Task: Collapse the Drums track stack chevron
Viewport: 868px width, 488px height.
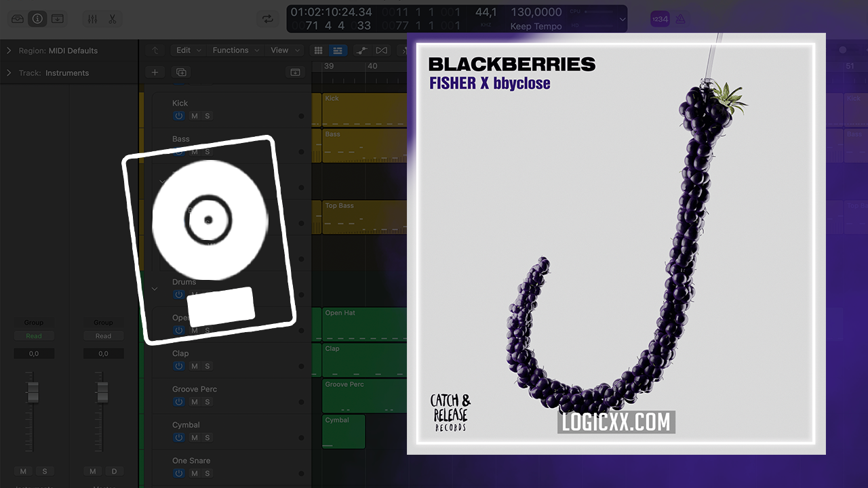Action: tap(155, 289)
